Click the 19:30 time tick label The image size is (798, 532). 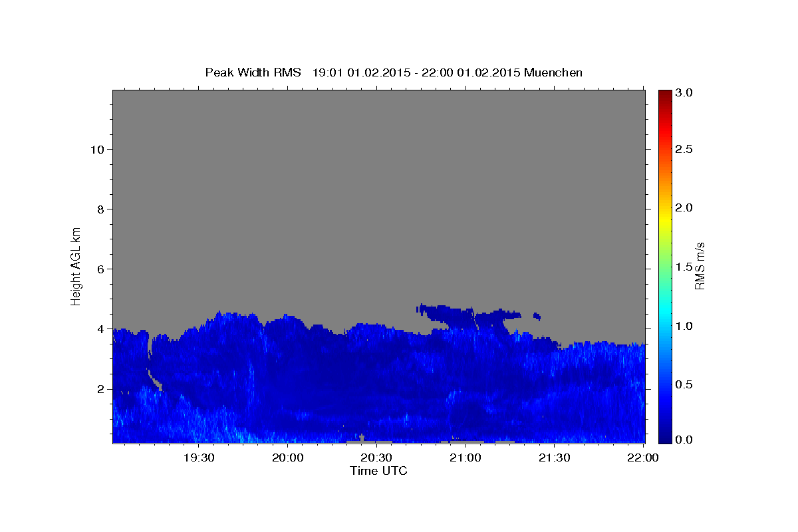click(199, 458)
